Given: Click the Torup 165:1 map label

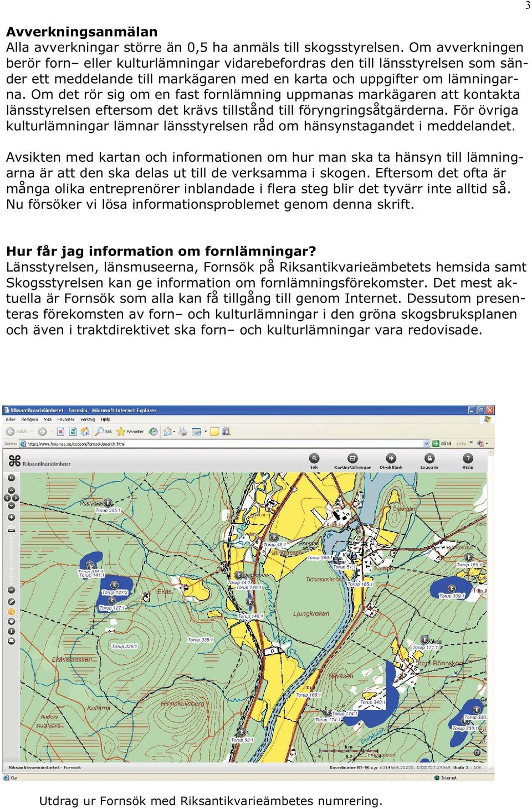Looking at the screenshot, I should pos(360,584).
